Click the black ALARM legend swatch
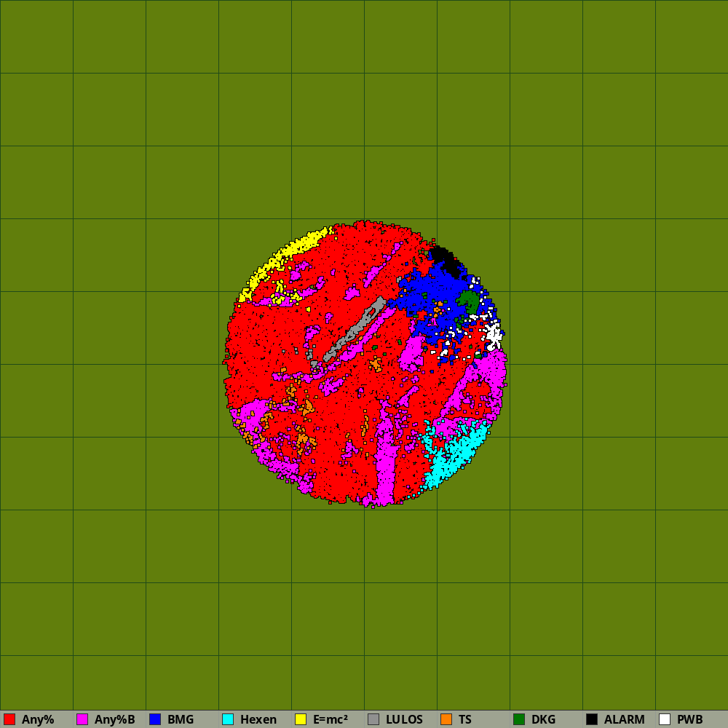Viewport: 728px width, 728px height. tap(592, 719)
